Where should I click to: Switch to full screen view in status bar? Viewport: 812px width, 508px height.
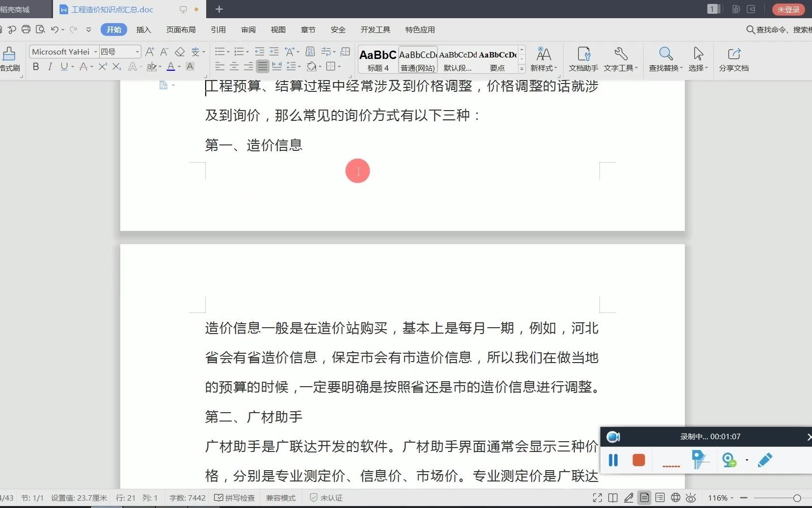click(597, 498)
